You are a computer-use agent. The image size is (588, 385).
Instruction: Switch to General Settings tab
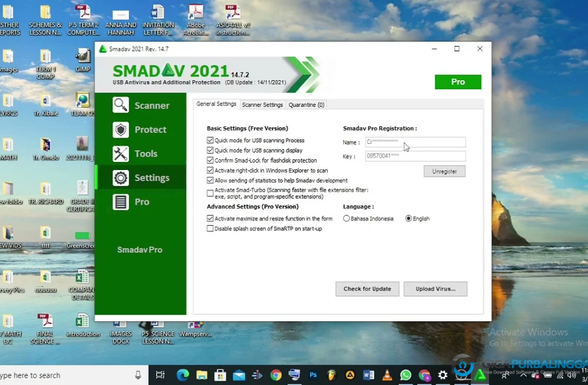(216, 104)
